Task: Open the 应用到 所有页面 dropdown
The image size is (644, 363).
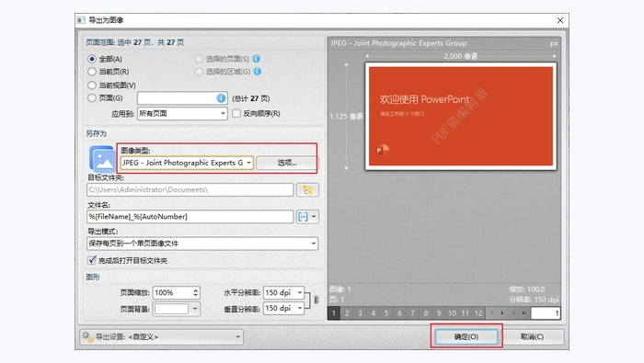Action: point(182,114)
